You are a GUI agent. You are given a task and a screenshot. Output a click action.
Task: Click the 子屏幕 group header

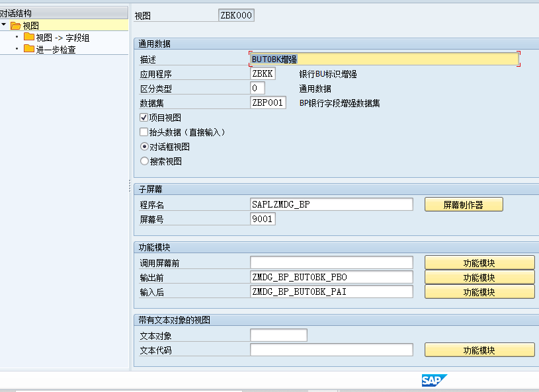pyautogui.click(x=336, y=189)
